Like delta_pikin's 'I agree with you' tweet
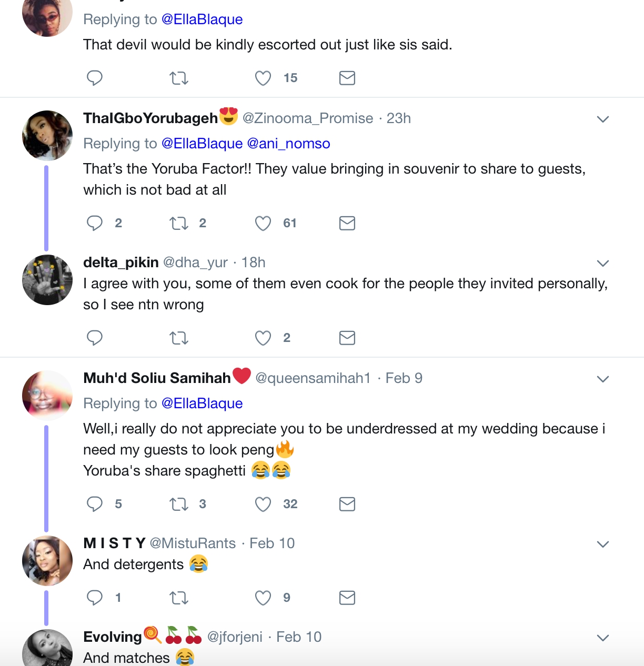 (x=263, y=338)
